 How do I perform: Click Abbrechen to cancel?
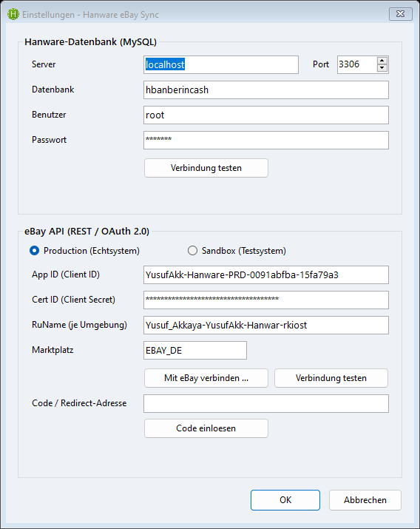click(365, 500)
